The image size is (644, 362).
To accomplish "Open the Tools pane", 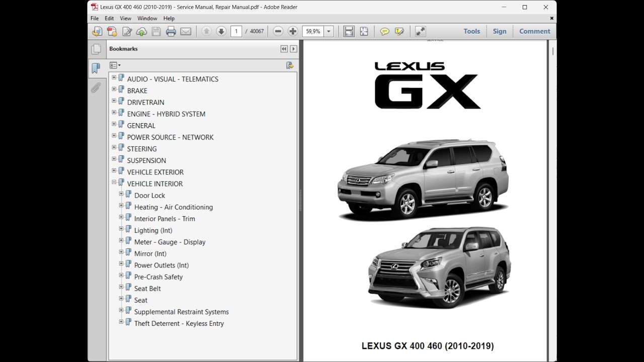I will coord(472,31).
